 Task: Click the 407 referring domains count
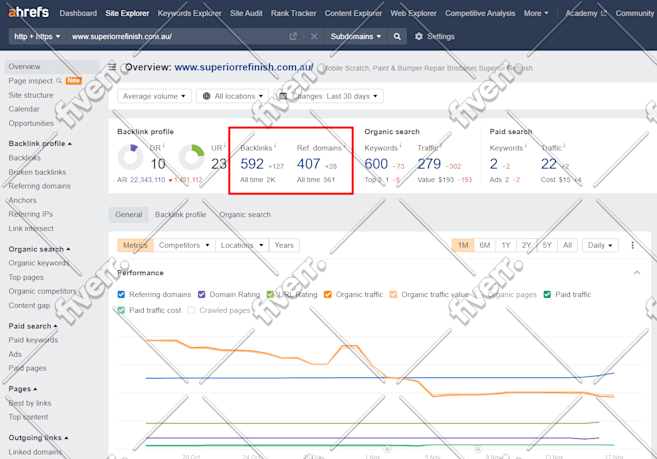[308, 164]
